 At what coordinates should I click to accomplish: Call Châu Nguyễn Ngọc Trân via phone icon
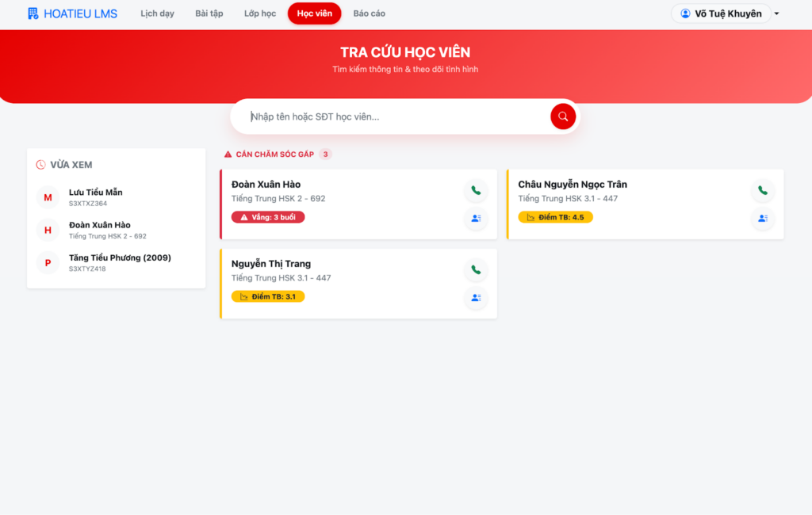(763, 190)
